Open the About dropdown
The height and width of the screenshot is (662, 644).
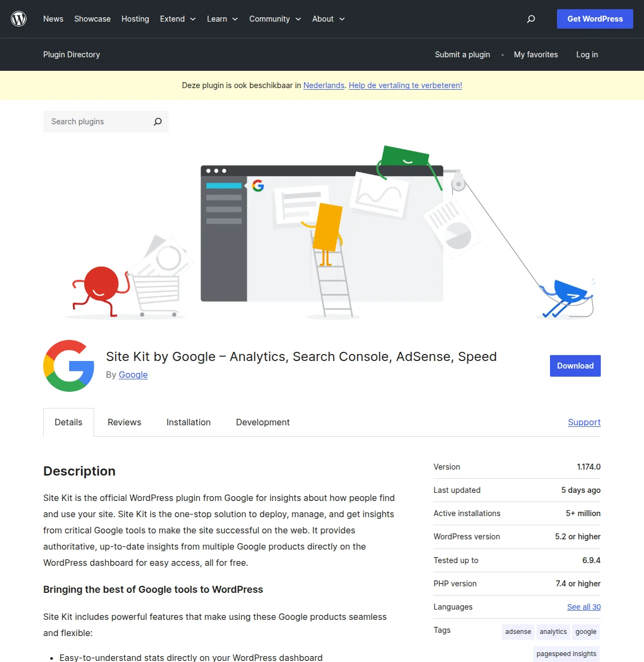coord(328,19)
